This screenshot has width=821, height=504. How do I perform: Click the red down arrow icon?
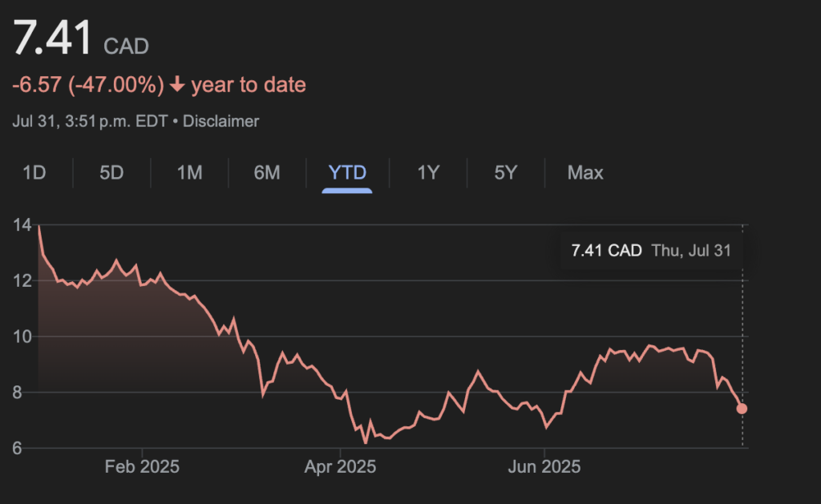[x=177, y=85]
